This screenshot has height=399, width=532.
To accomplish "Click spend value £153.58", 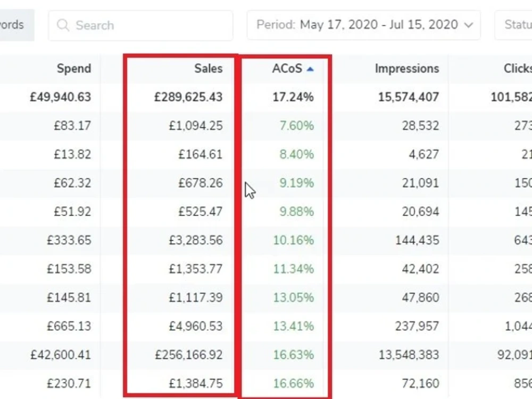I will click(x=69, y=269).
